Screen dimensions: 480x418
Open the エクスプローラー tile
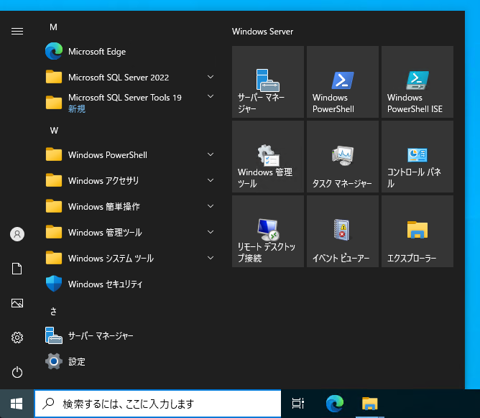(417, 231)
